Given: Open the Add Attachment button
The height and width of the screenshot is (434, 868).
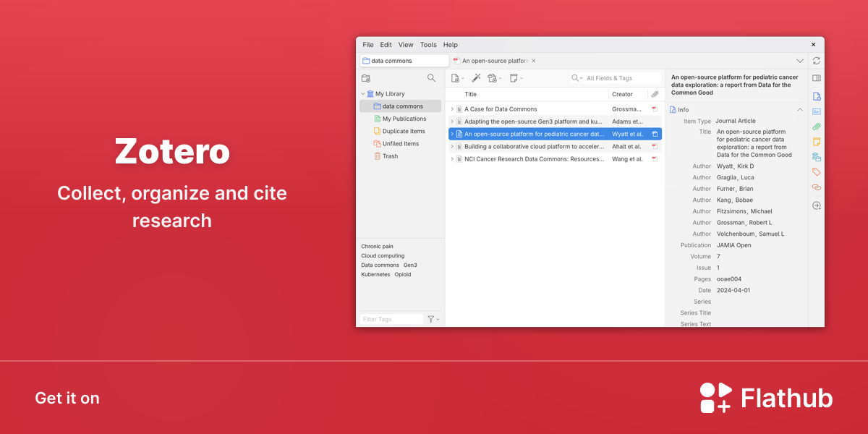Looking at the screenshot, I should (x=495, y=78).
